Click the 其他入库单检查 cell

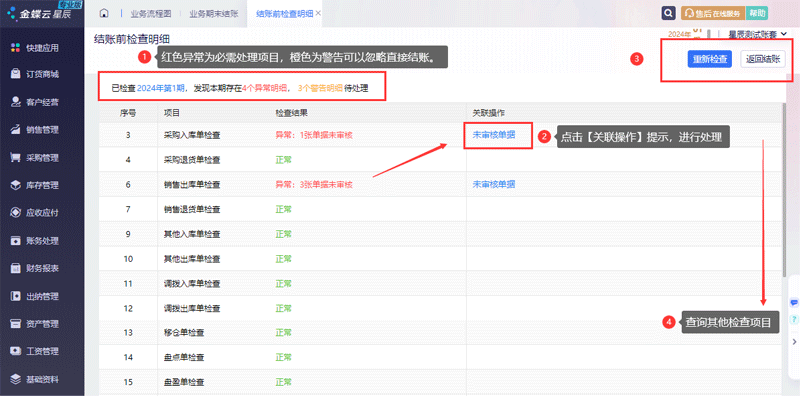tap(192, 234)
